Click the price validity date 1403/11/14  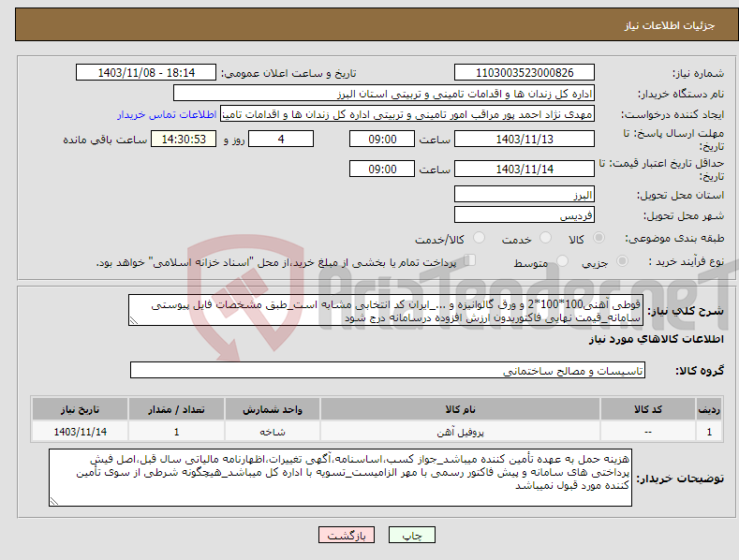click(x=525, y=169)
